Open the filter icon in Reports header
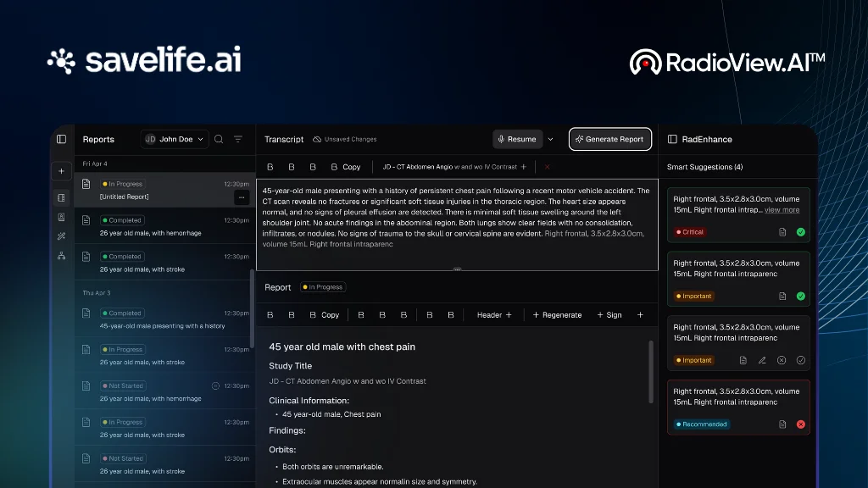The height and width of the screenshot is (488, 868). tap(238, 140)
